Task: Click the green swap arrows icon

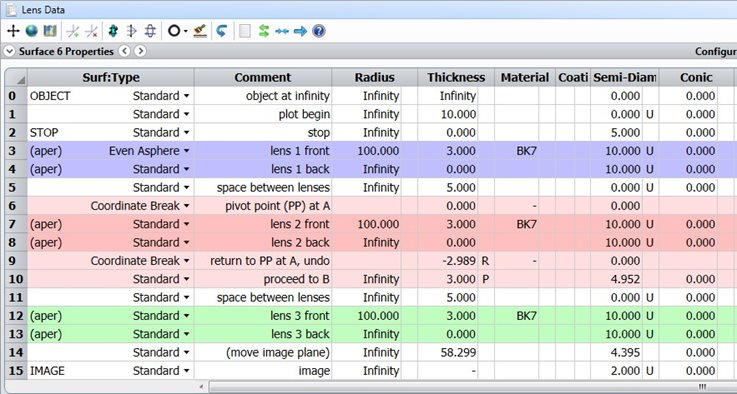Action: click(x=264, y=32)
